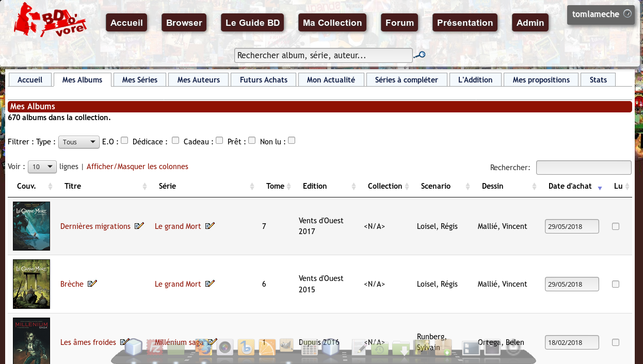Open the Séries à compléter tab
643x364 pixels.
(x=407, y=80)
